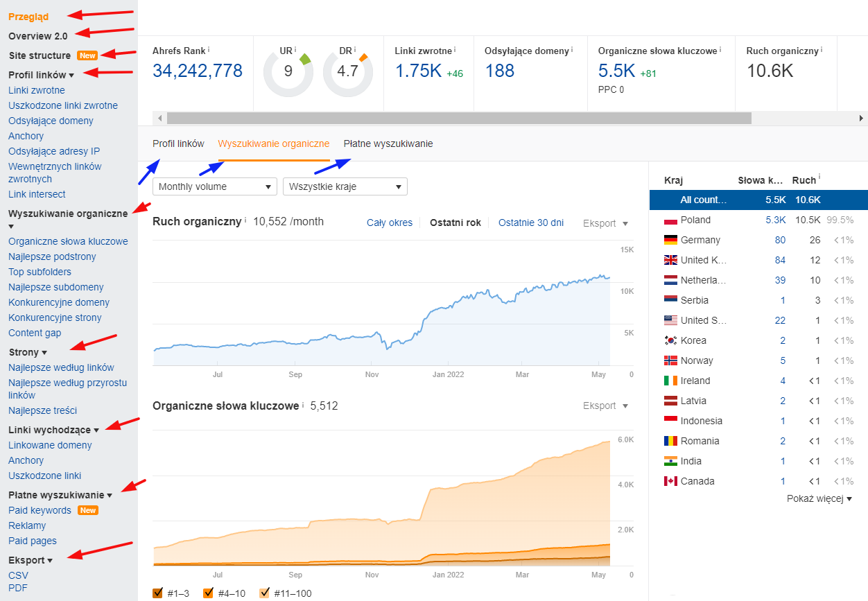Click the United States flag icon
868x601 pixels.
point(670,320)
